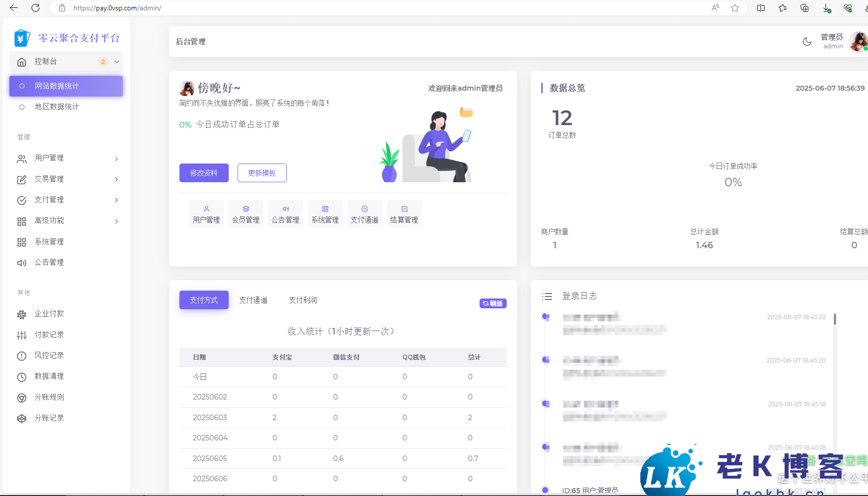Open 公告管理 speaker shortcut icon
The image size is (868, 496).
click(285, 209)
